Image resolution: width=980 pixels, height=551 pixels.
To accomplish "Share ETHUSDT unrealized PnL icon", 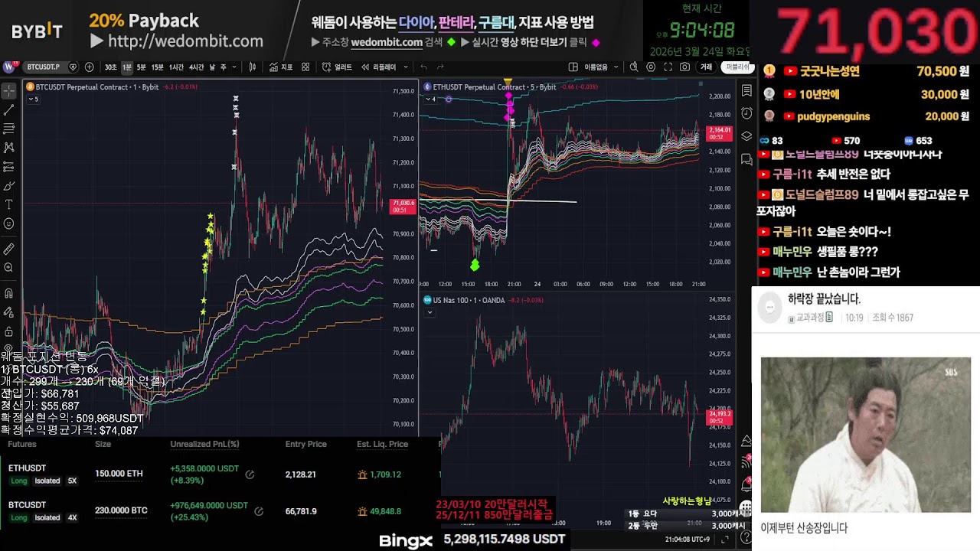I will tap(250, 474).
